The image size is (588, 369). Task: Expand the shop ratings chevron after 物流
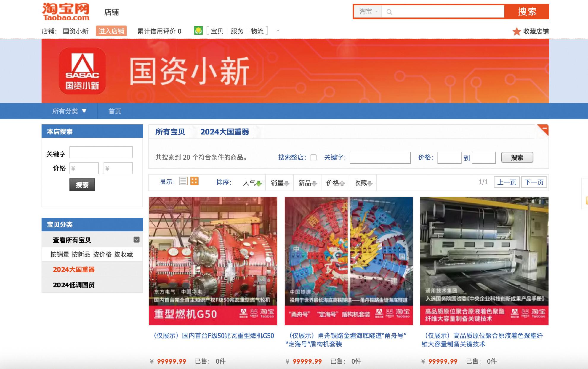click(278, 31)
